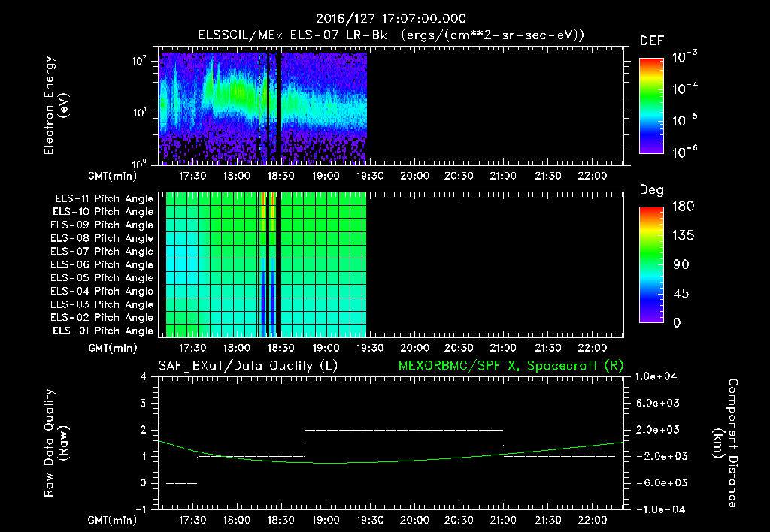Click the 4 tick on Raw Data Quality axis
This screenshot has width=770, height=532.
pyautogui.click(x=144, y=376)
